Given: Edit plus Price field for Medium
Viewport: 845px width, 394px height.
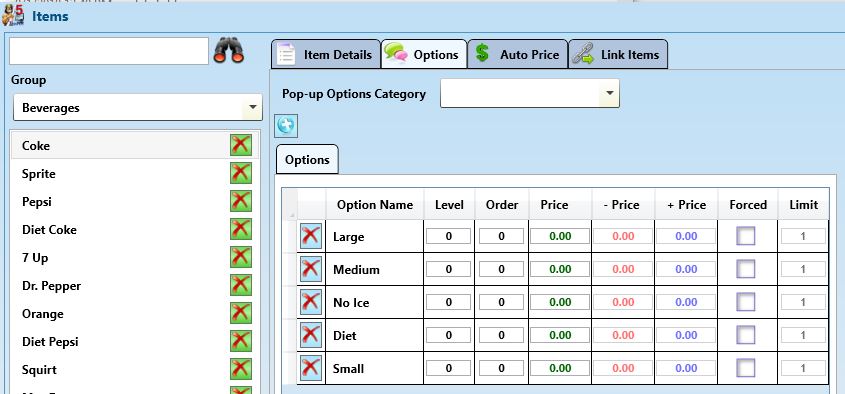Looking at the screenshot, I should tap(686, 269).
